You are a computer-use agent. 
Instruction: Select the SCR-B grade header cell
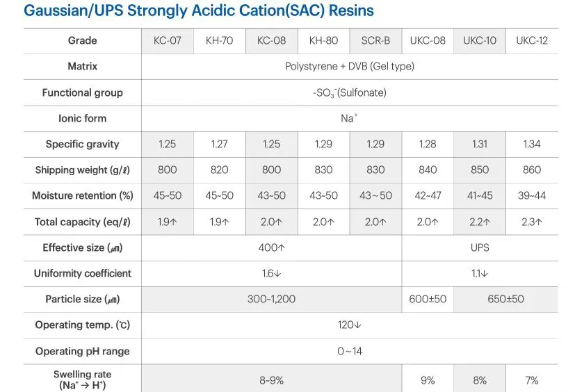point(375,41)
